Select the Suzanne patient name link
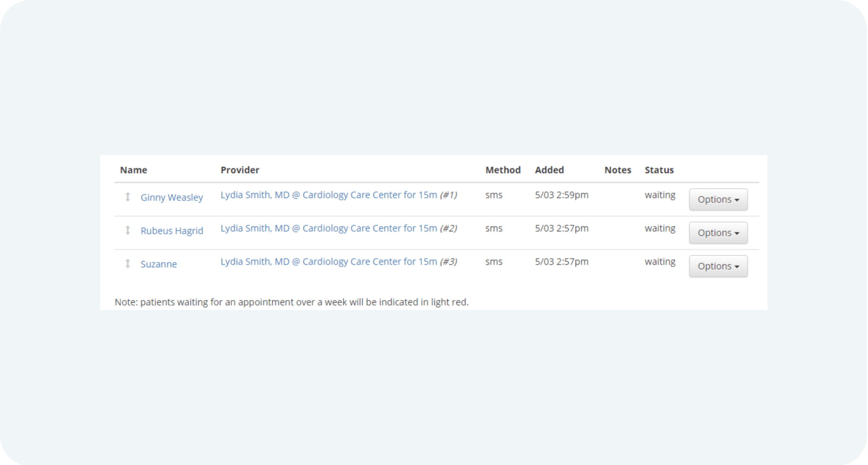This screenshot has height=465, width=868. tap(159, 264)
